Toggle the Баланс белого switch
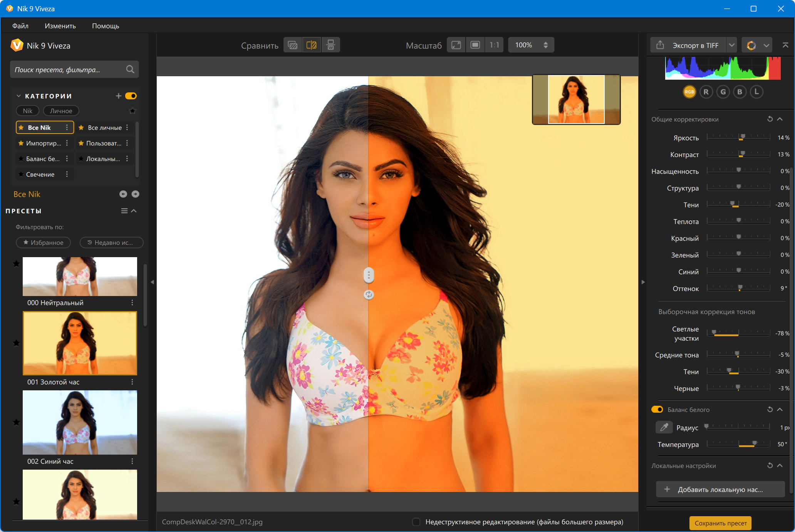This screenshot has width=795, height=532. (657, 410)
